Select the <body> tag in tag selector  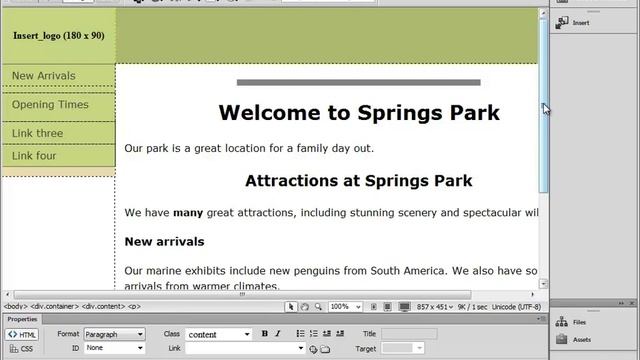(16, 306)
